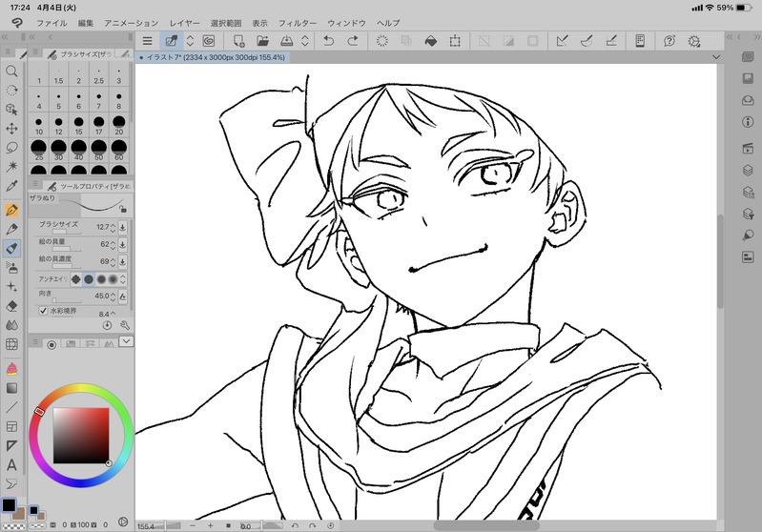762x532 pixels.
Task: Adjust brush size stepper arrows
Action: pos(113,227)
